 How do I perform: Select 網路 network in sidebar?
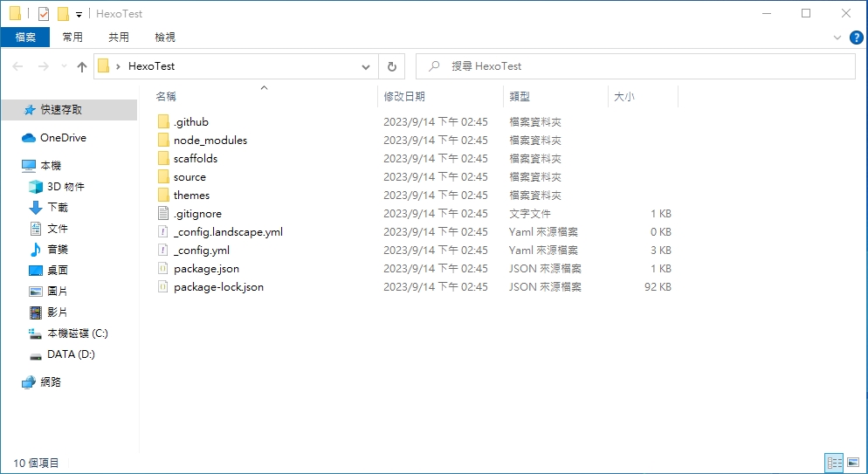42,381
